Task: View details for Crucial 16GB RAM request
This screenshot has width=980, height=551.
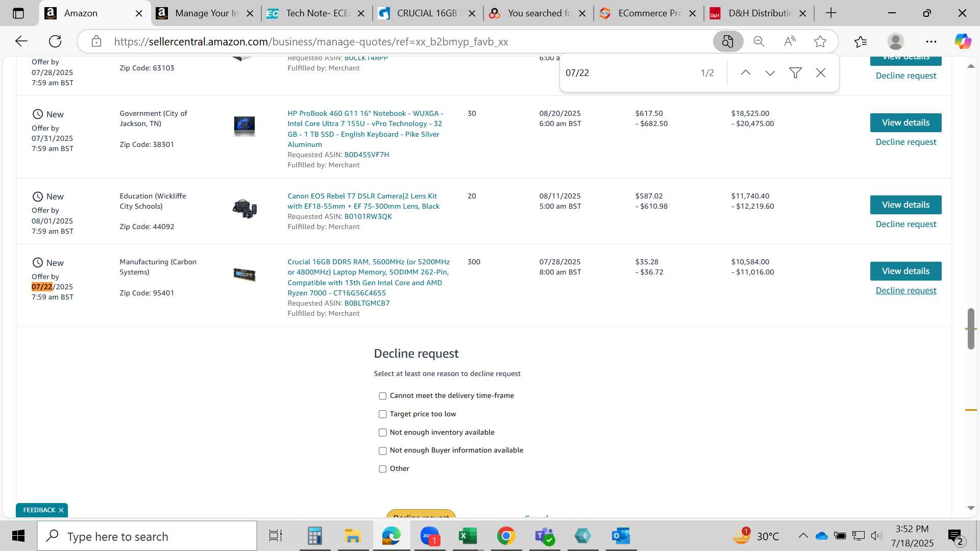Action: click(x=905, y=271)
